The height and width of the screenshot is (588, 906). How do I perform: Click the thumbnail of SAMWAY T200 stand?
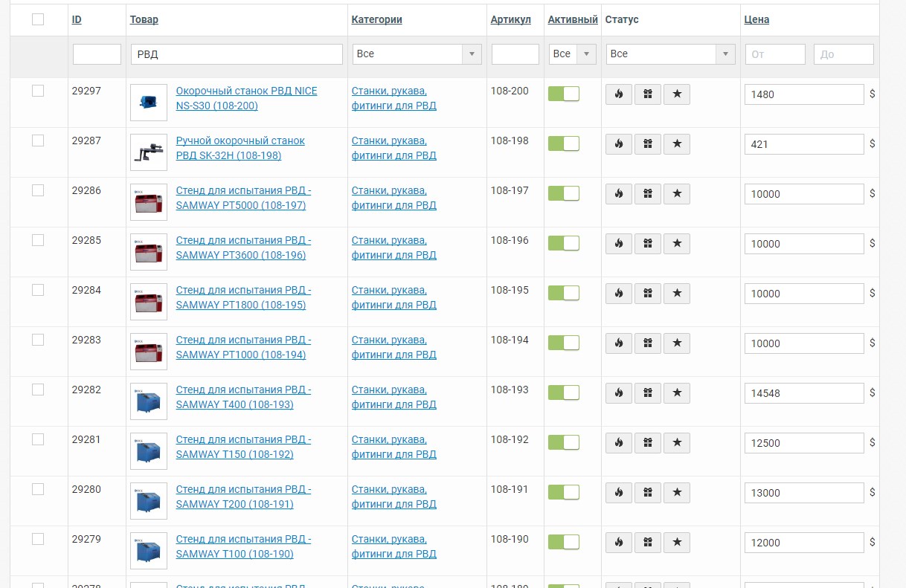(149, 501)
